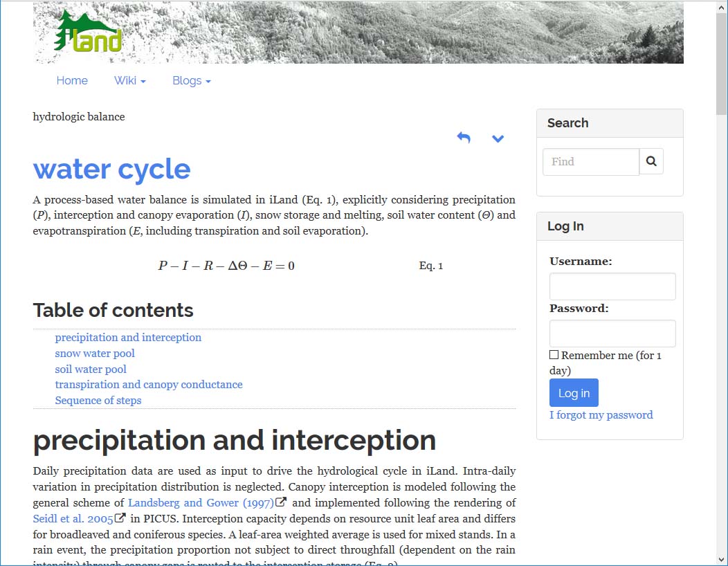This screenshot has height=566, width=728.
Task: Focus the Username text field
Action: (x=612, y=286)
